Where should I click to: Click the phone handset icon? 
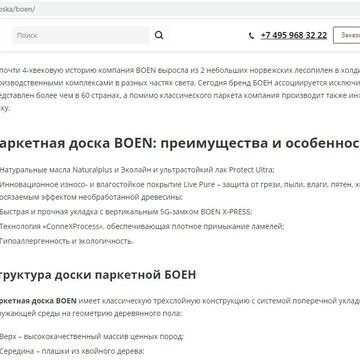[251, 36]
